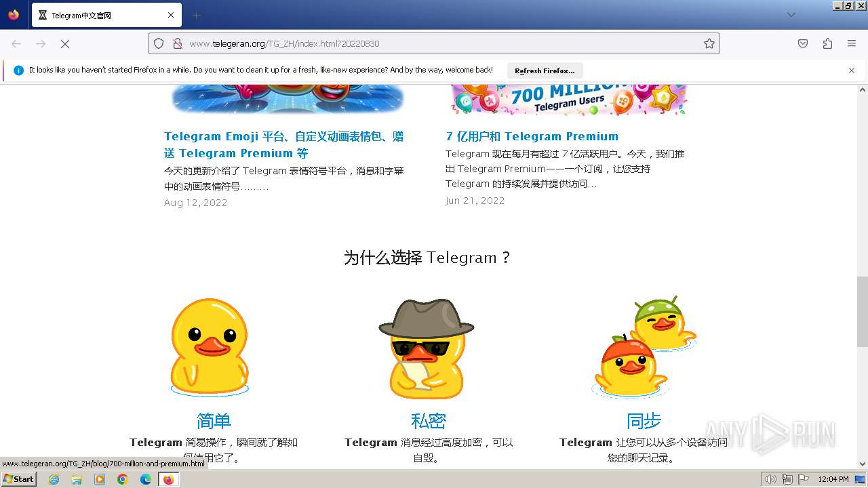868x488 pixels.
Task: Click the 12:04 PM clock
Action: coord(833,479)
